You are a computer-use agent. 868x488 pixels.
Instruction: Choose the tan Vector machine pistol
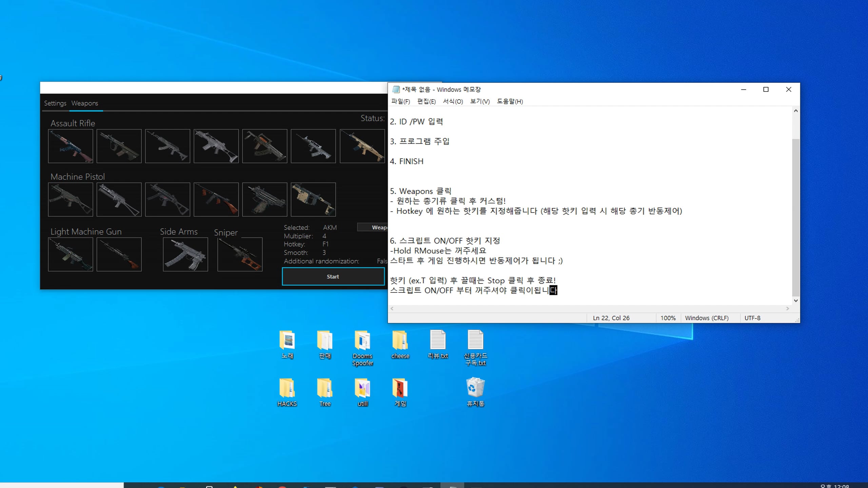pos(313,200)
